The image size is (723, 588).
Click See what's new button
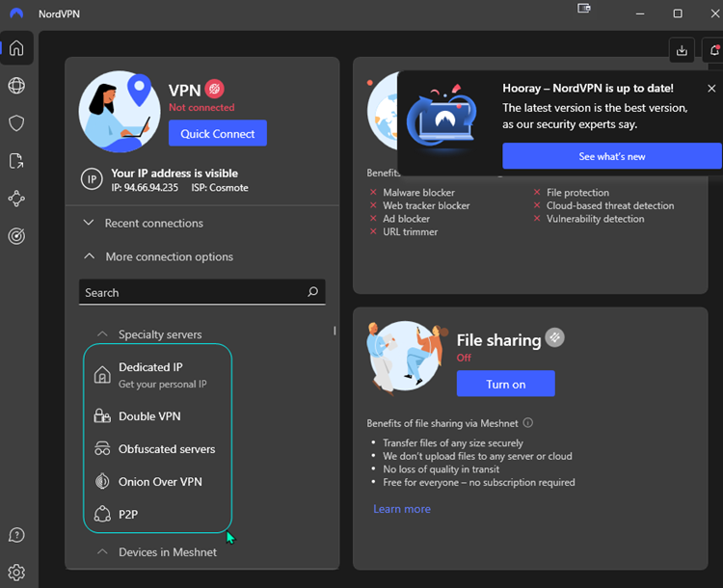coord(612,156)
